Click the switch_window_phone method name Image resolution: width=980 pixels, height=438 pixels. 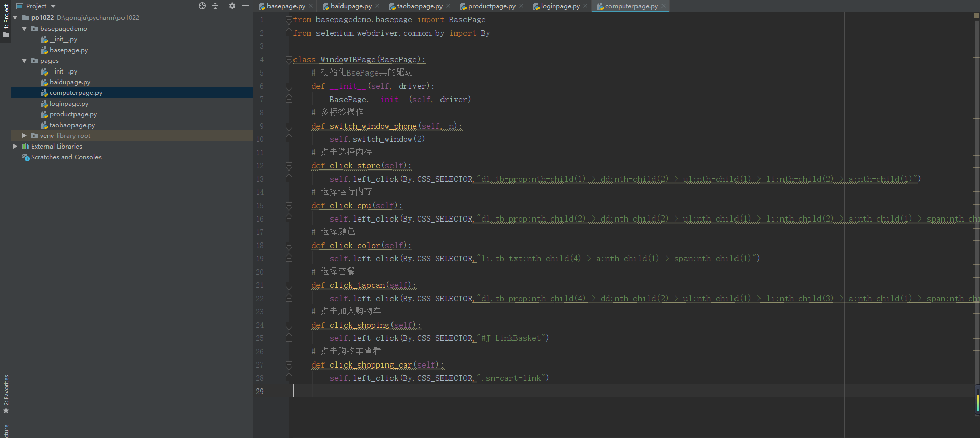(x=373, y=126)
